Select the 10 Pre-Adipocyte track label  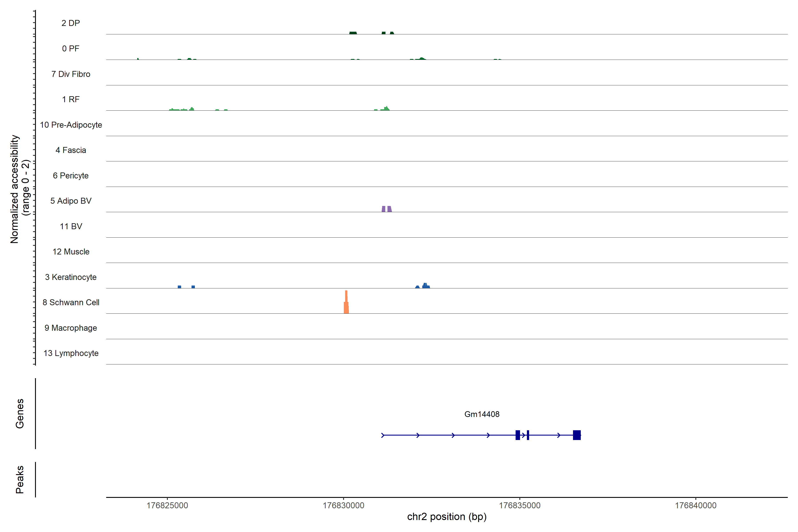tap(71, 125)
